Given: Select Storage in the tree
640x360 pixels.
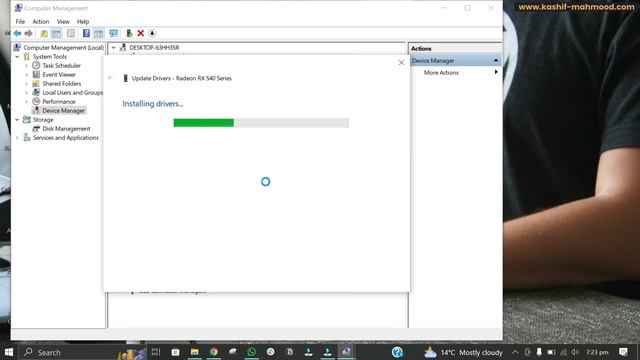Looking at the screenshot, I should [x=43, y=120].
